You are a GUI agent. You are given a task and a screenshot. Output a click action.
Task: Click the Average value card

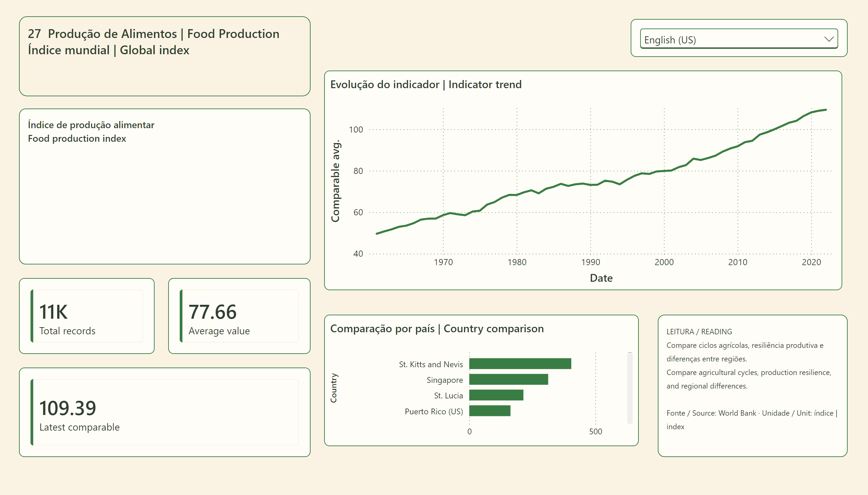click(x=239, y=316)
